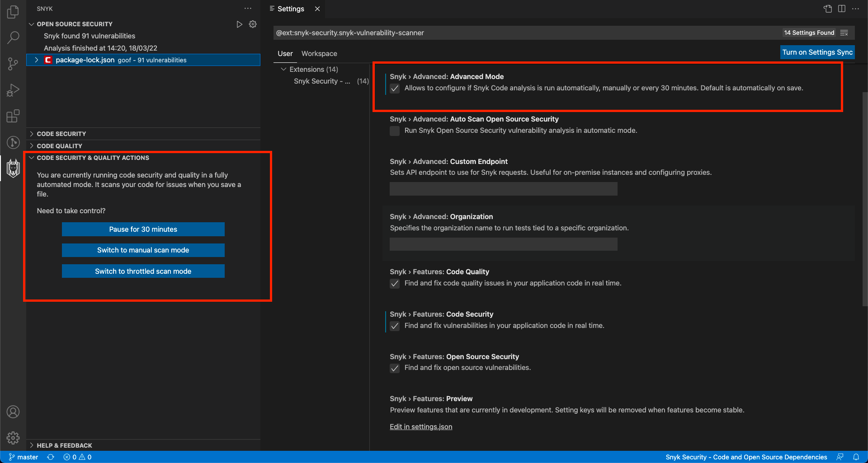
Task: Click Switch to throttled scan mode
Action: point(143,271)
